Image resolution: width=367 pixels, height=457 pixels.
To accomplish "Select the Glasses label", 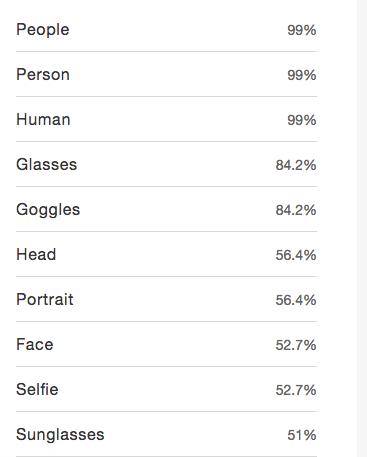I will point(47,164).
